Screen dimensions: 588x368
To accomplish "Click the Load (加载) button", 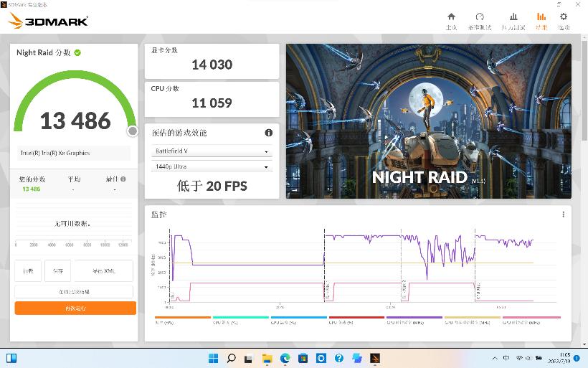I will (28, 270).
